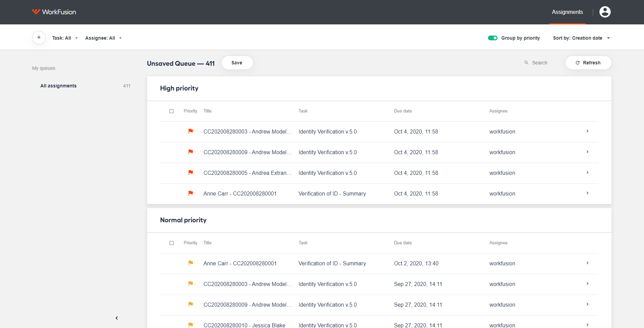Expand Normal priority CC202008280003 row using its chevron
The width and height of the screenshot is (644, 328).
coord(587,284)
